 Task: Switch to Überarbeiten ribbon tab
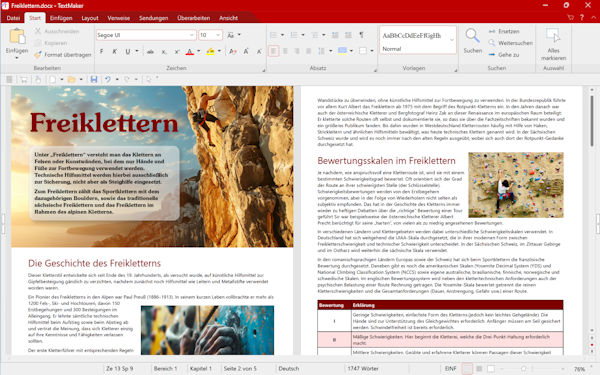[x=194, y=18]
